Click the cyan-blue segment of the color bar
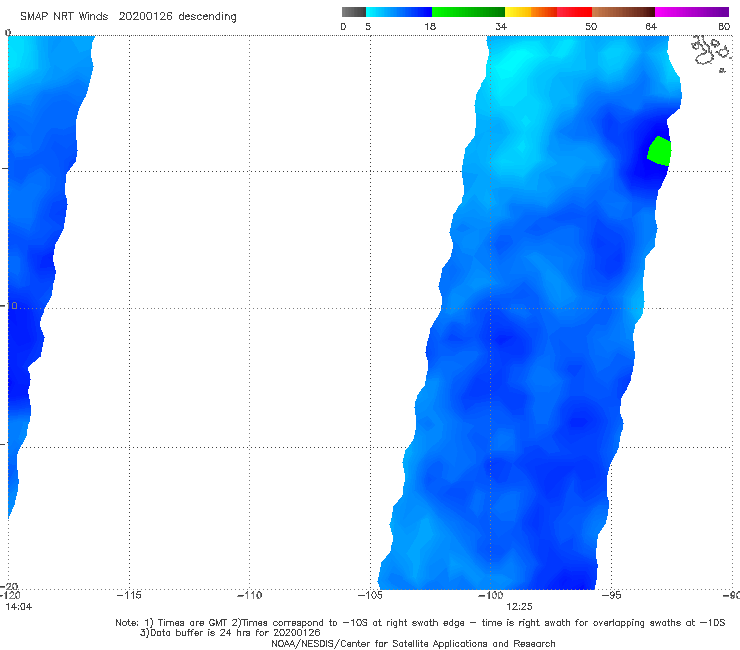Screen dimensions: 740x650 399,12
